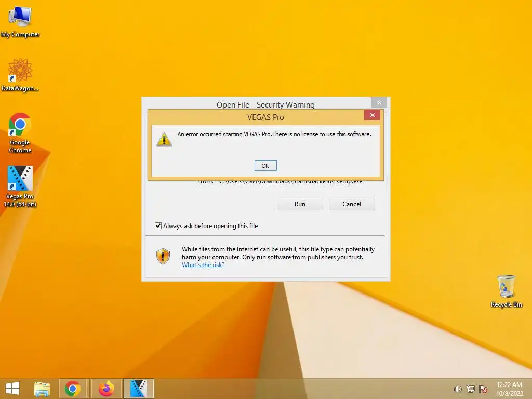Open the network tray icon
Screen dimensions: 532x399
point(470,389)
